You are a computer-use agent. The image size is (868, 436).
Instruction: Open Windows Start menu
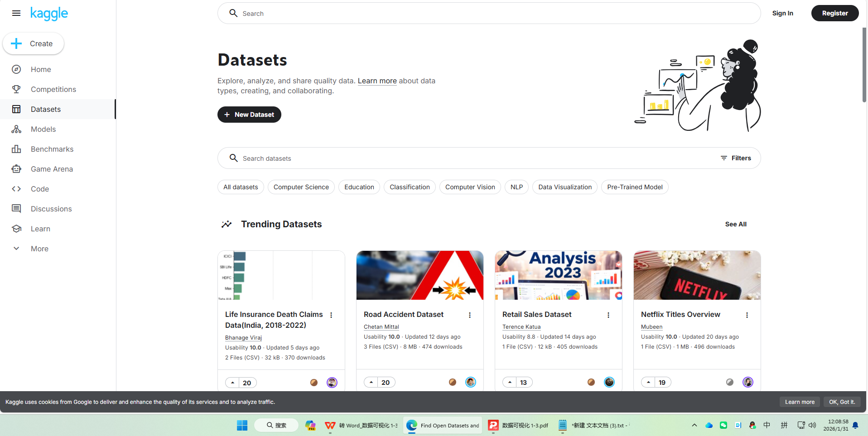tap(242, 425)
